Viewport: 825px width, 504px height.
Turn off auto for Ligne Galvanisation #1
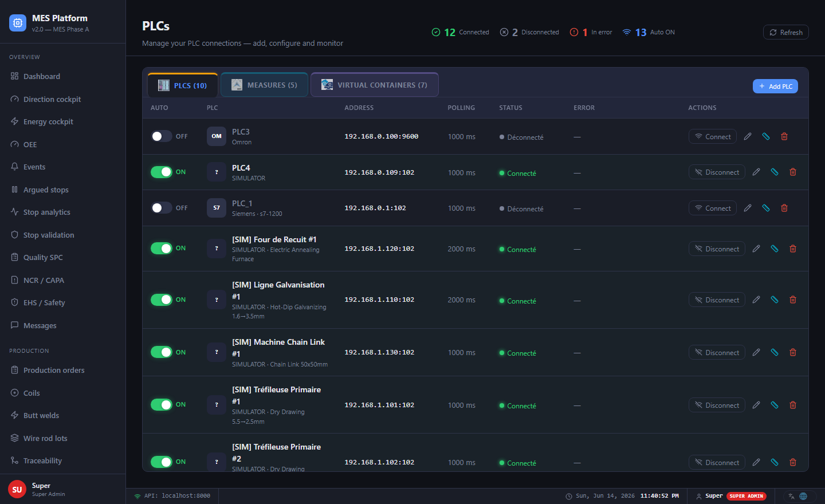tap(162, 300)
